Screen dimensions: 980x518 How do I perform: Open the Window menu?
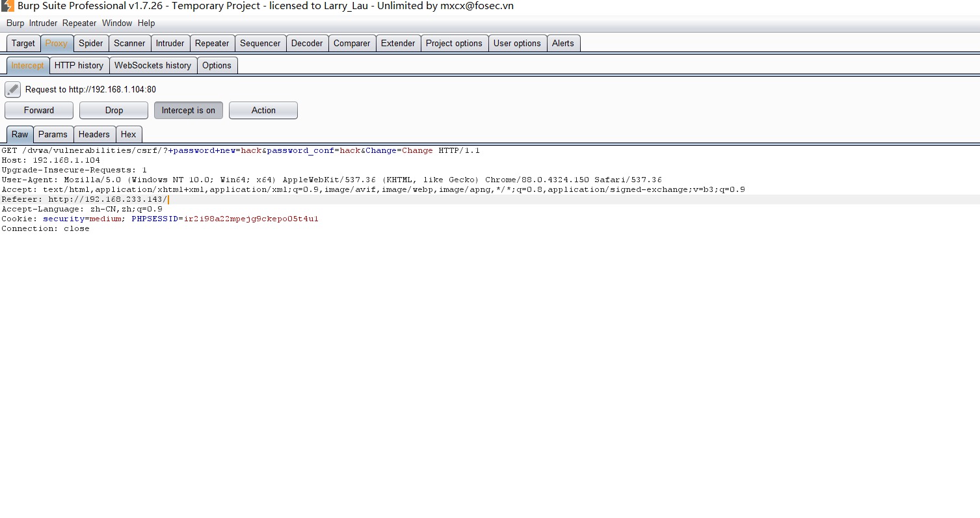coord(117,23)
